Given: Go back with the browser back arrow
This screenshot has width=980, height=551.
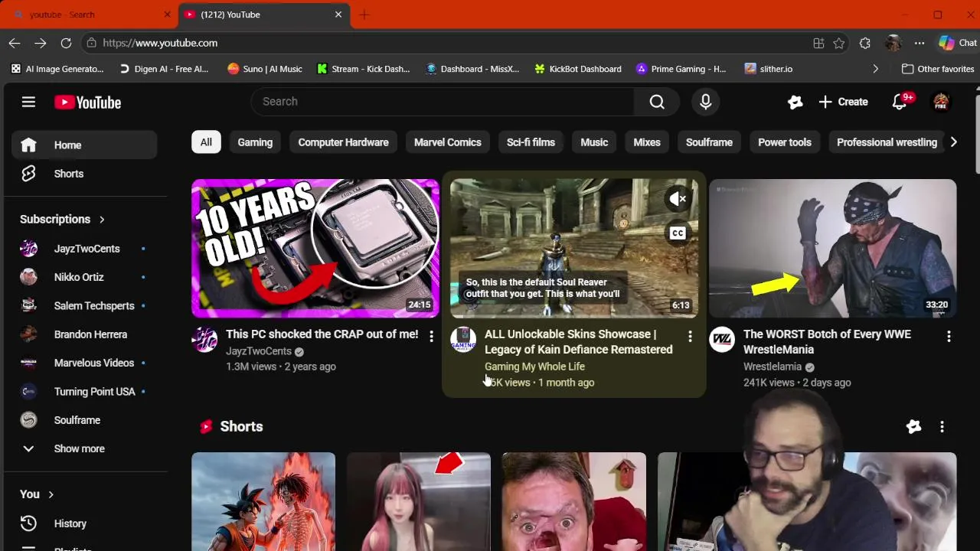Looking at the screenshot, I should pyautogui.click(x=15, y=43).
